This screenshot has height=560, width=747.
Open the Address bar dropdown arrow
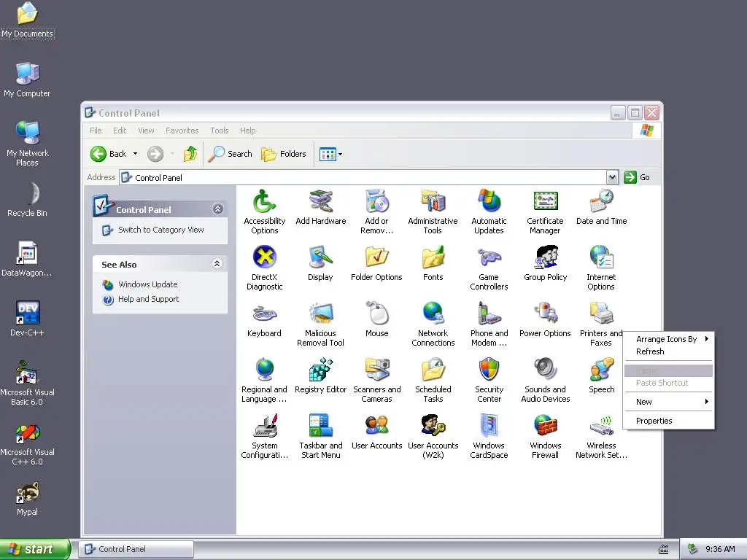pyautogui.click(x=612, y=177)
